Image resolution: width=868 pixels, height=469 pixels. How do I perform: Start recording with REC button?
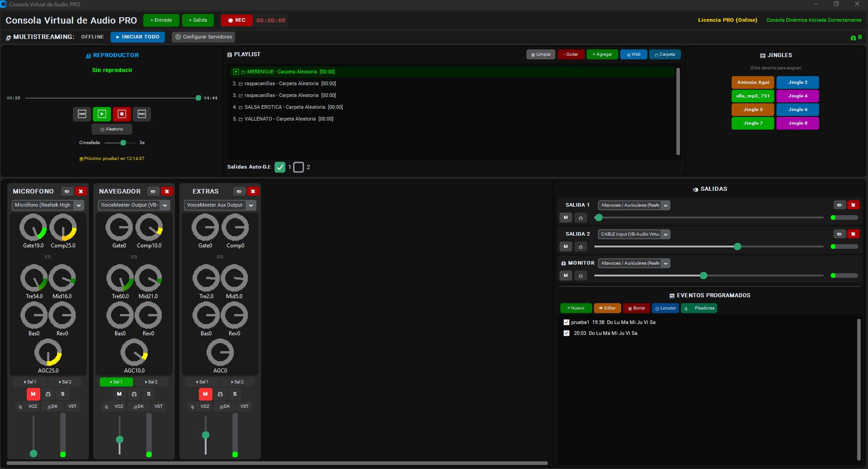pyautogui.click(x=237, y=20)
